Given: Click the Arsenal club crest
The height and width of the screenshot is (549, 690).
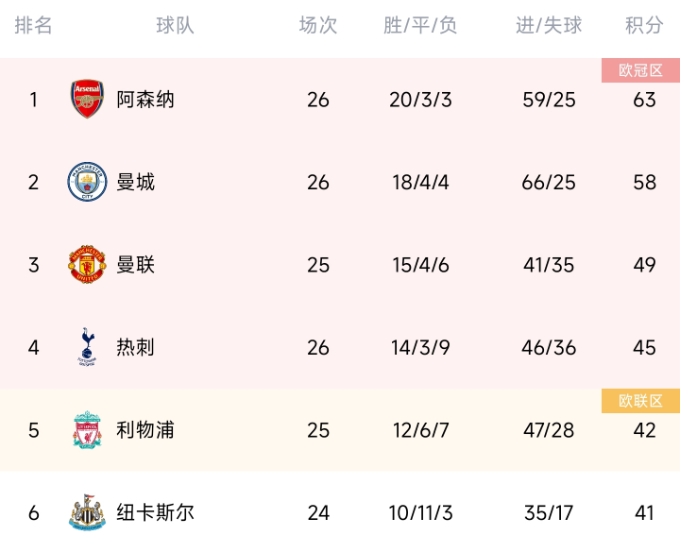Looking at the screenshot, I should coord(87,99).
